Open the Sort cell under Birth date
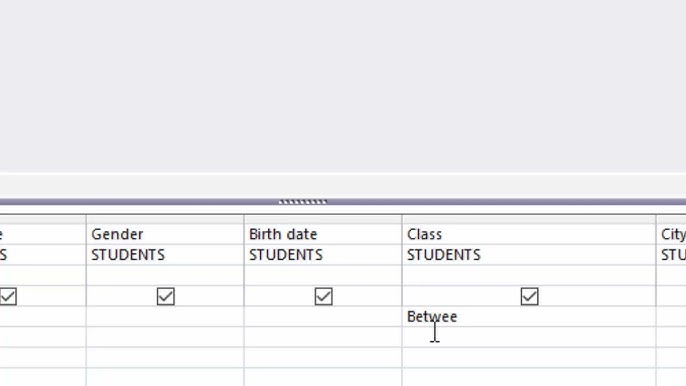This screenshot has height=386, width=686. pyautogui.click(x=323, y=275)
